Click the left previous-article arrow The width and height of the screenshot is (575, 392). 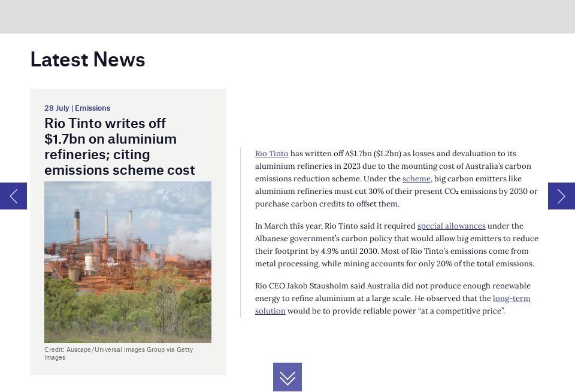point(13,196)
